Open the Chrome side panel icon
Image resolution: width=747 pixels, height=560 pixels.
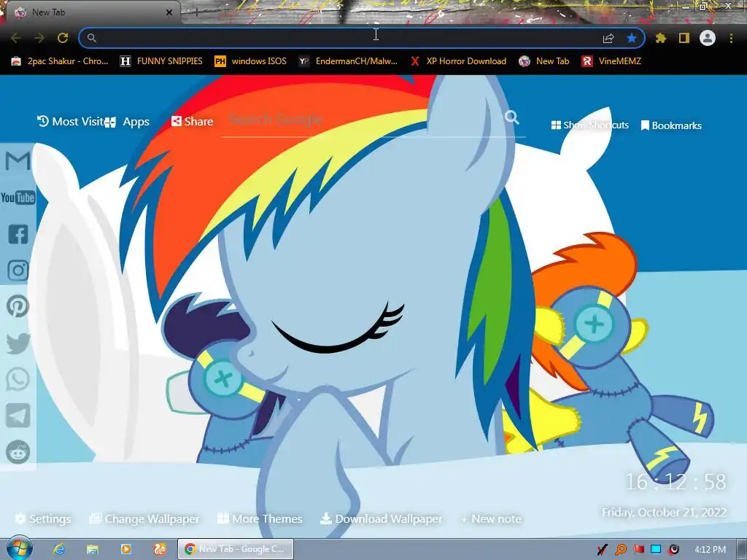(x=684, y=38)
